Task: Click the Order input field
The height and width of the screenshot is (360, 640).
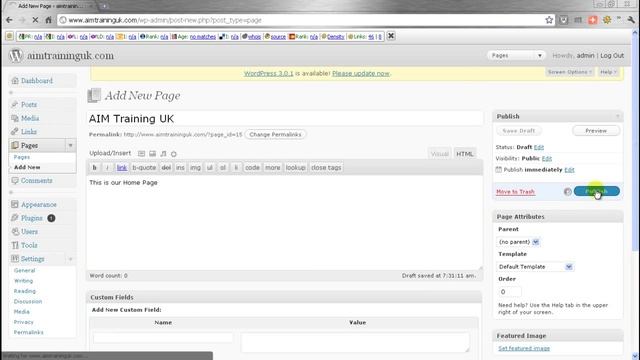Action: [509, 292]
